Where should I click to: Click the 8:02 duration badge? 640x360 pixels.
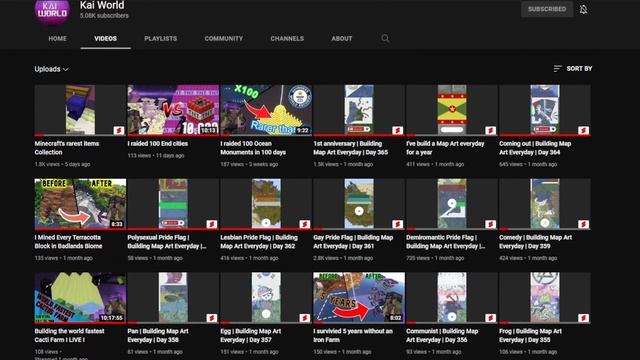point(396,318)
